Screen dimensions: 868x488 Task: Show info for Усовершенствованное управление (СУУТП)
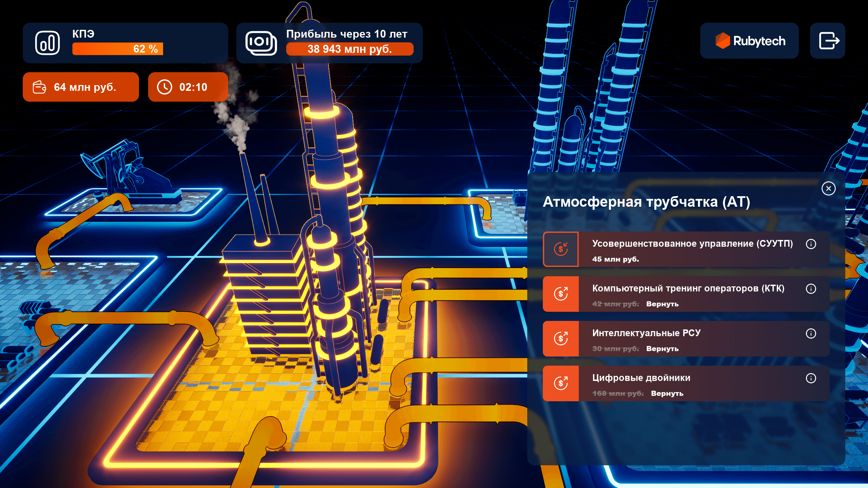(811, 244)
